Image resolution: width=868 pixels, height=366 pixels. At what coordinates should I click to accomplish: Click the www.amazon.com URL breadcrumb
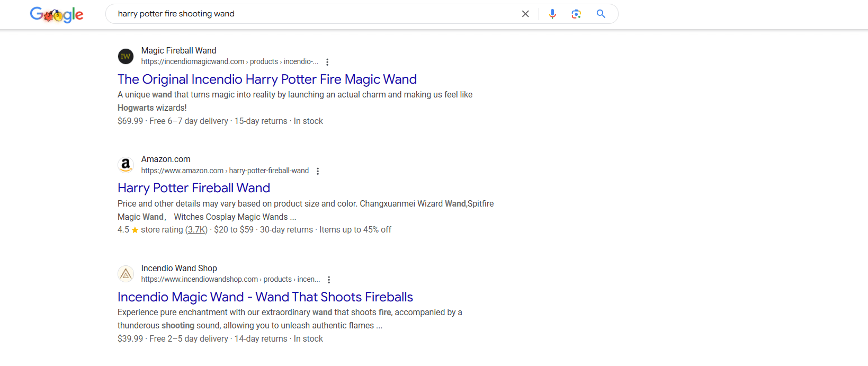pos(225,171)
